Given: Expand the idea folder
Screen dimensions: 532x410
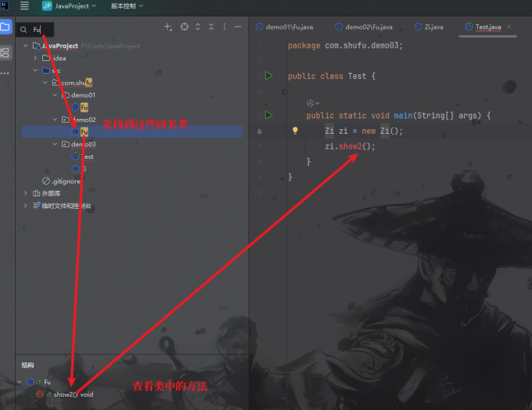Looking at the screenshot, I should tap(35, 58).
